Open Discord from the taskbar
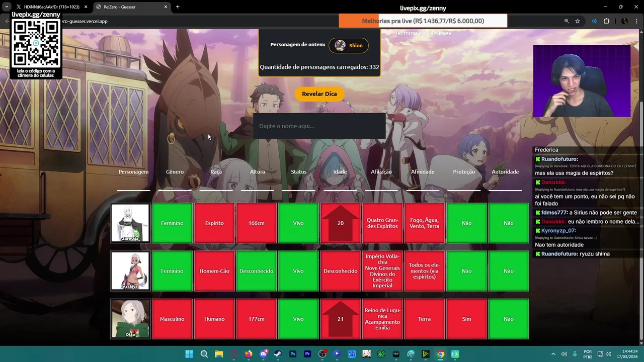 pos(263,354)
